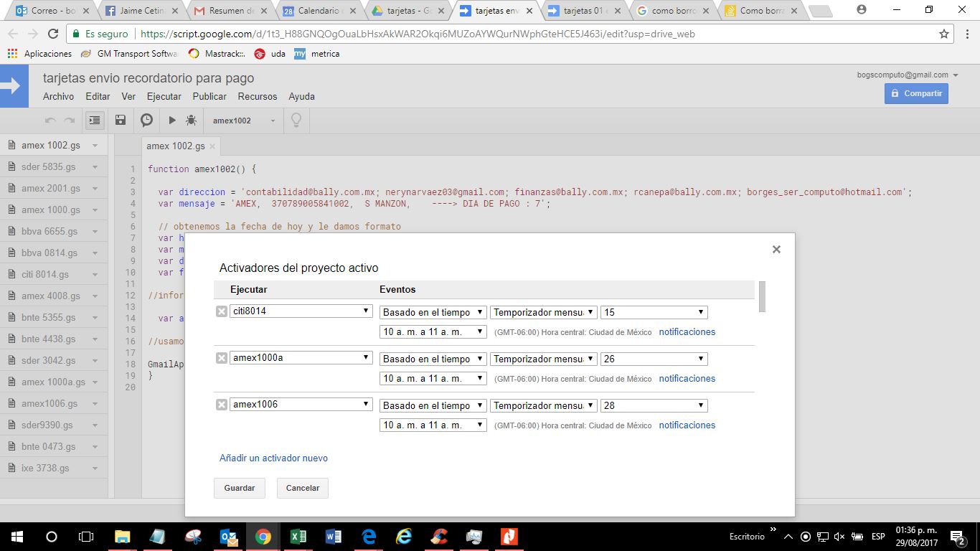This screenshot has width=980, height=551.
Task: Expand the account menu for bogscomputo@gmail.com
Action: click(908, 75)
